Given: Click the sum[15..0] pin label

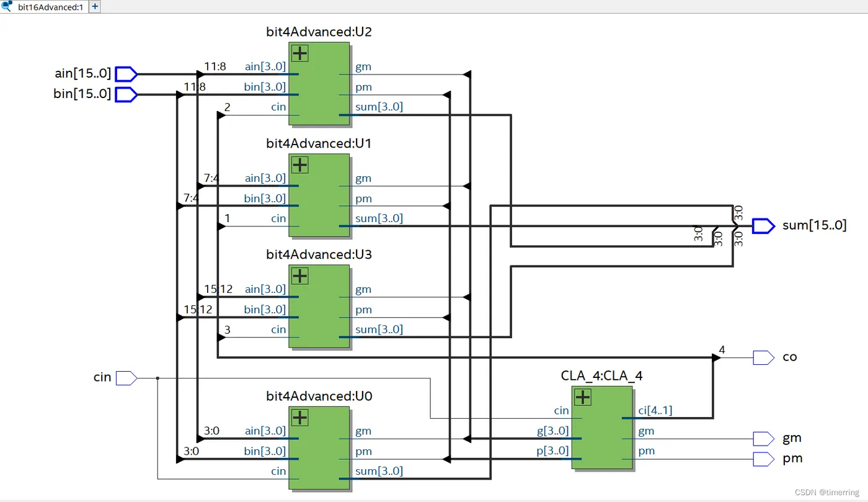Looking at the screenshot, I should 814,225.
